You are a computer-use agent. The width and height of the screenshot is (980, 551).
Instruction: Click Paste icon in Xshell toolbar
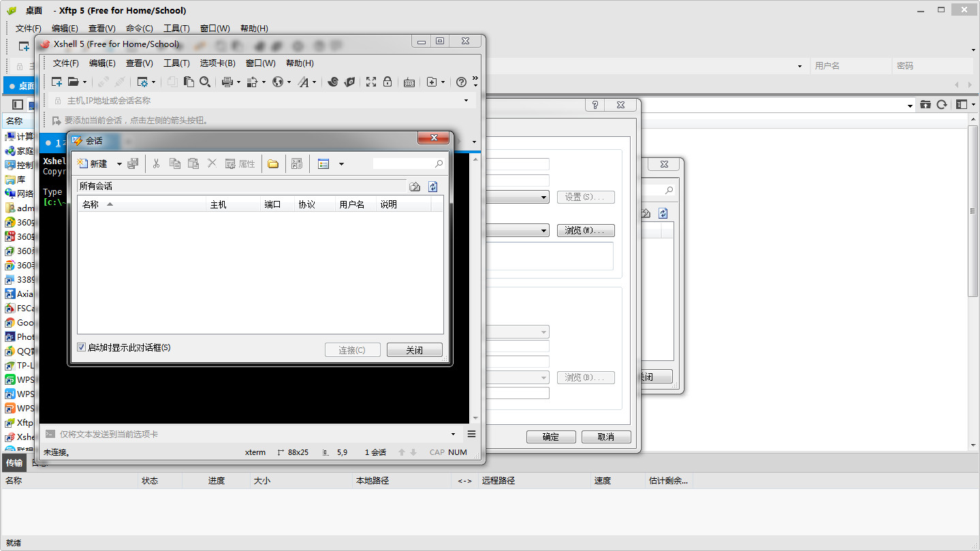coord(189,82)
